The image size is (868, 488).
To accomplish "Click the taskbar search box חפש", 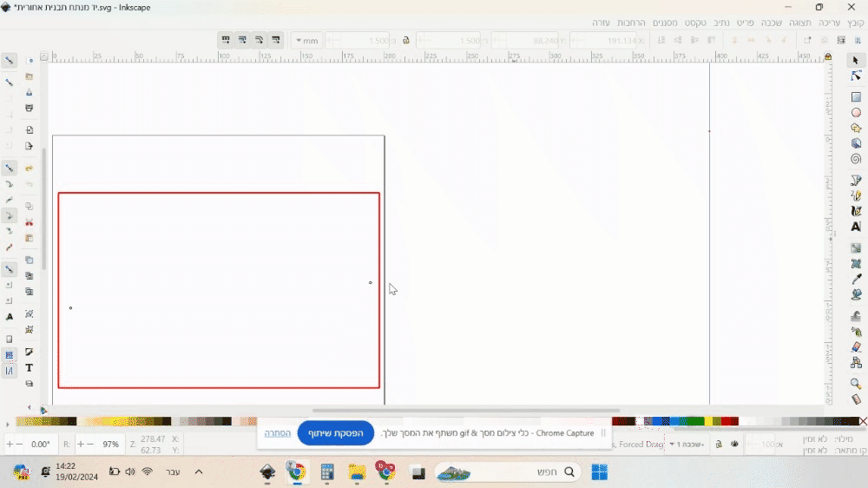I will click(507, 472).
